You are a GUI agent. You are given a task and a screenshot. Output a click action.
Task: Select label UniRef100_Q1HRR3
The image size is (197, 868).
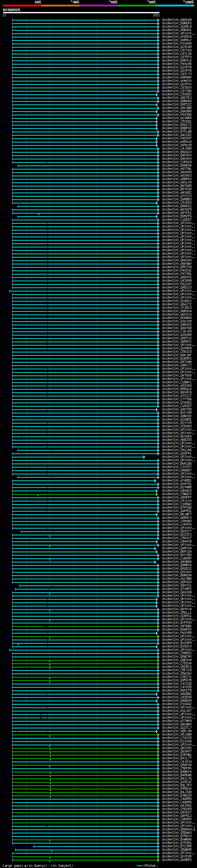coord(177,860)
